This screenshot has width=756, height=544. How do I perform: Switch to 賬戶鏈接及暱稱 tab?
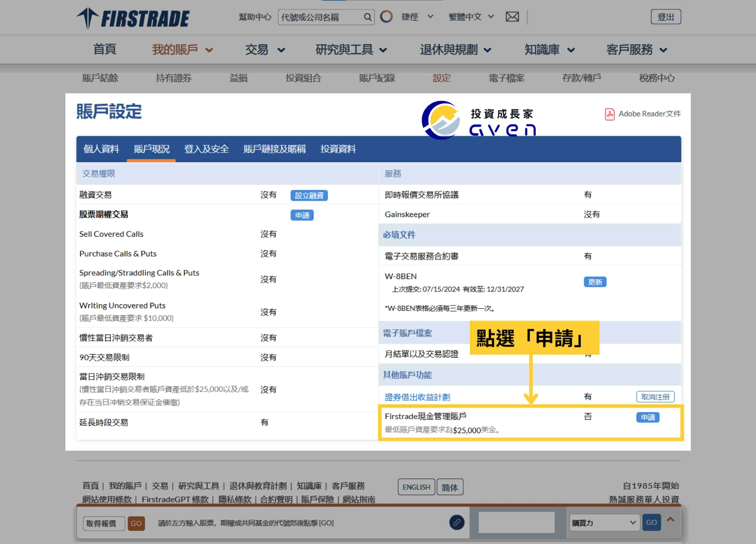(274, 149)
